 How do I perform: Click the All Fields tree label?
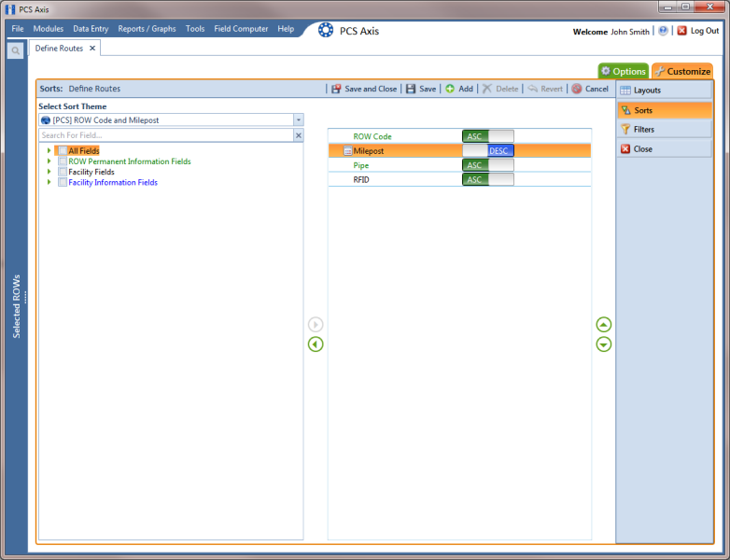coord(84,151)
